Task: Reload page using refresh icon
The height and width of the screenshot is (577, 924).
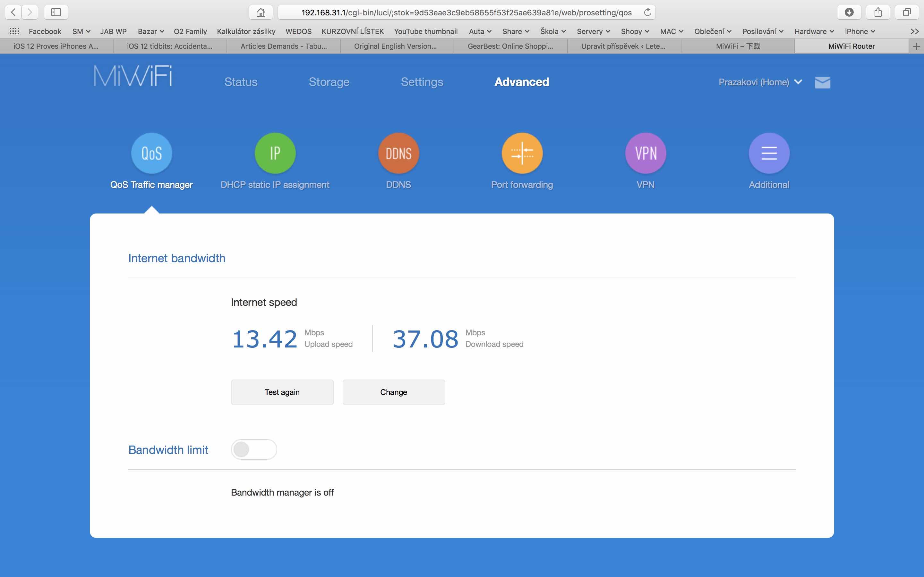Action: [x=647, y=12]
